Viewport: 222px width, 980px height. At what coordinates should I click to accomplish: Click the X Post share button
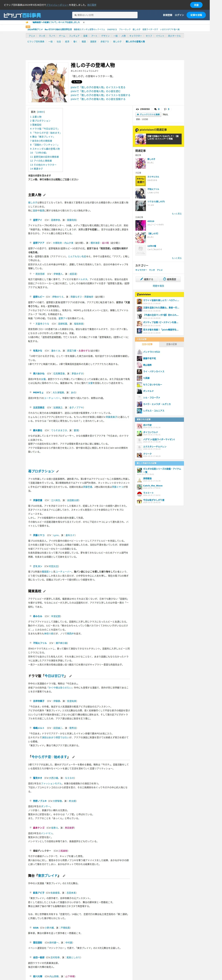coord(77,82)
